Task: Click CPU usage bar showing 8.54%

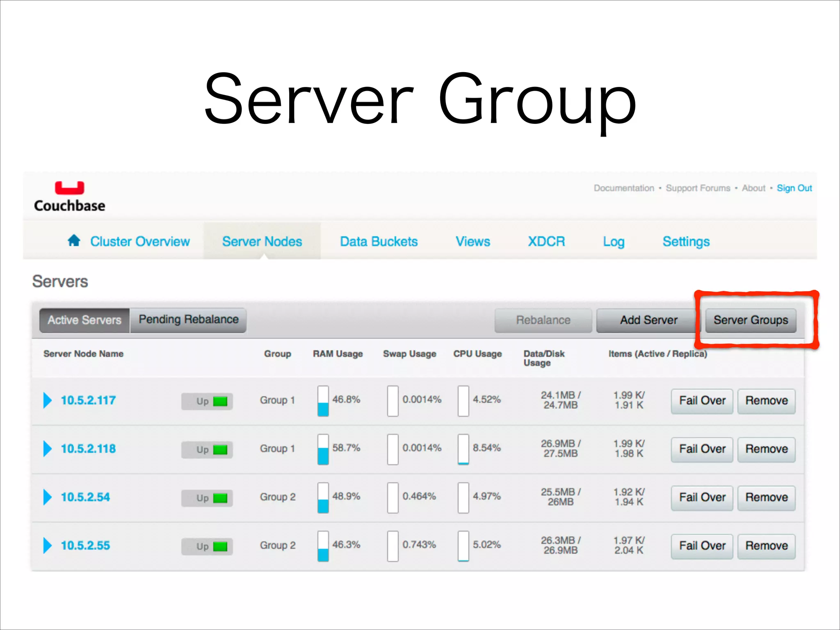Action: pos(463,449)
